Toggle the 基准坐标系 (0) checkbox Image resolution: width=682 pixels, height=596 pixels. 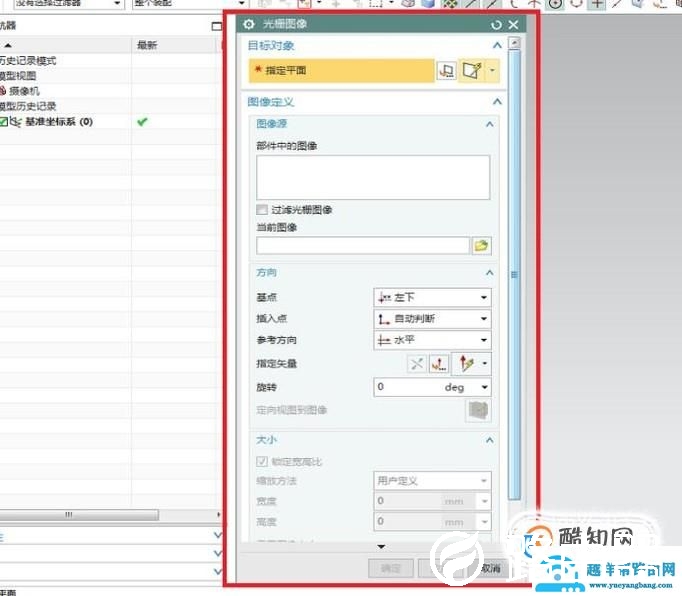[3, 122]
